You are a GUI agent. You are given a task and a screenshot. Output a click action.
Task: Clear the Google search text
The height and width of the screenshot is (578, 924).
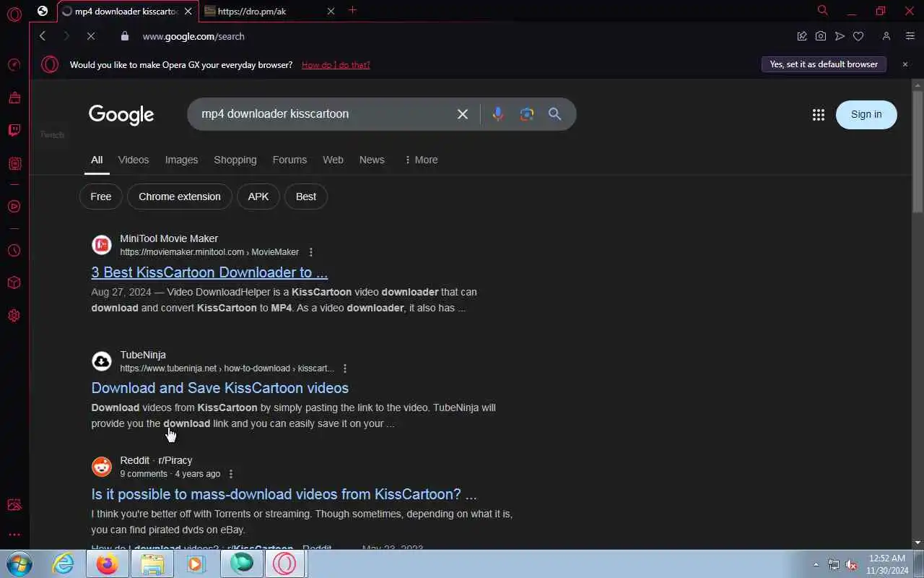(463, 114)
